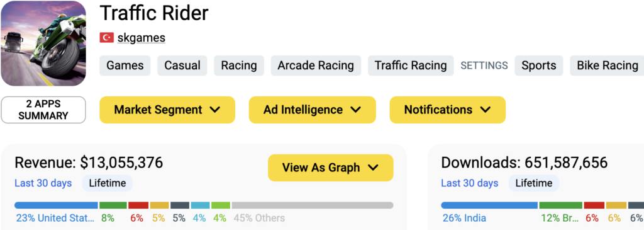Expand the Market Segment dropdown
The height and width of the screenshot is (230, 644).
[x=167, y=110]
